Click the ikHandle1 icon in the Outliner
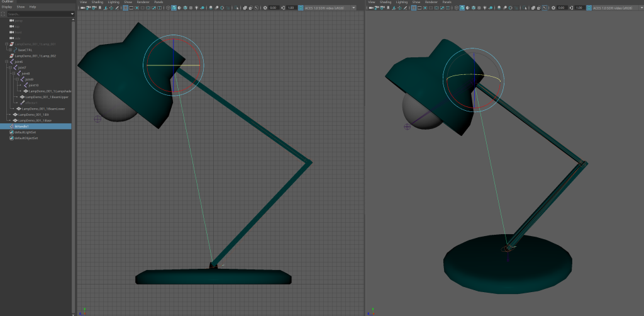The width and height of the screenshot is (644, 316). click(x=12, y=126)
